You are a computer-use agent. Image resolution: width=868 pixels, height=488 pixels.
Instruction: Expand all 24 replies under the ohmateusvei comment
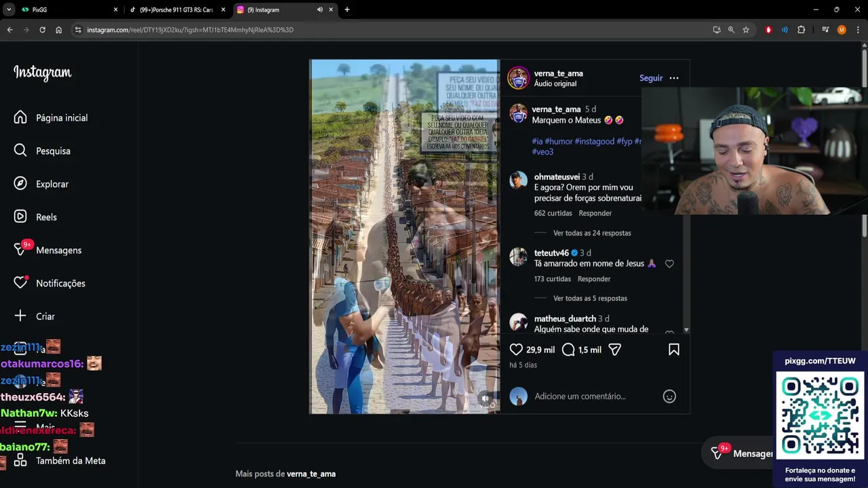[x=591, y=233]
